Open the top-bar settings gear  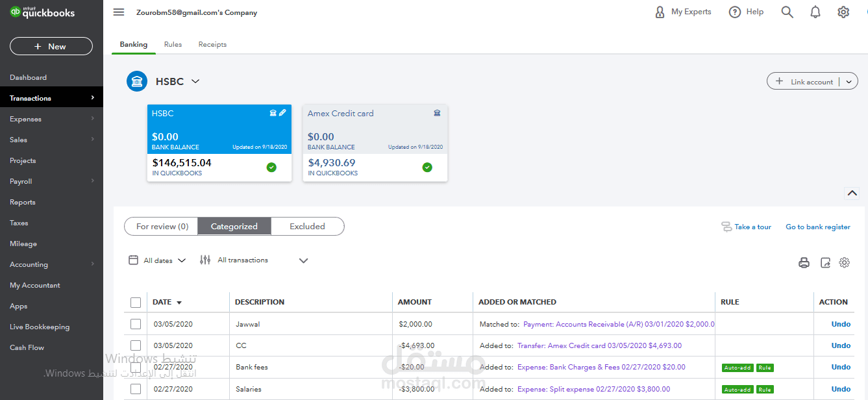843,12
